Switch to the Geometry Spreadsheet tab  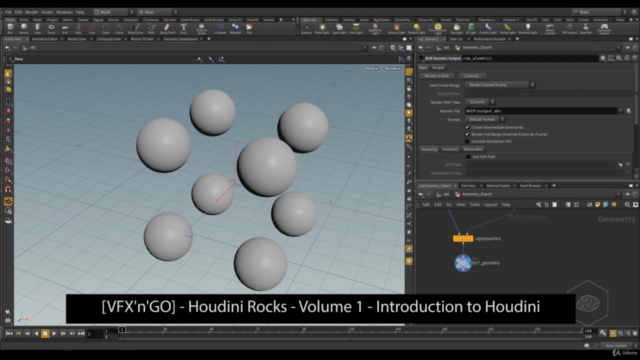tap(180, 39)
